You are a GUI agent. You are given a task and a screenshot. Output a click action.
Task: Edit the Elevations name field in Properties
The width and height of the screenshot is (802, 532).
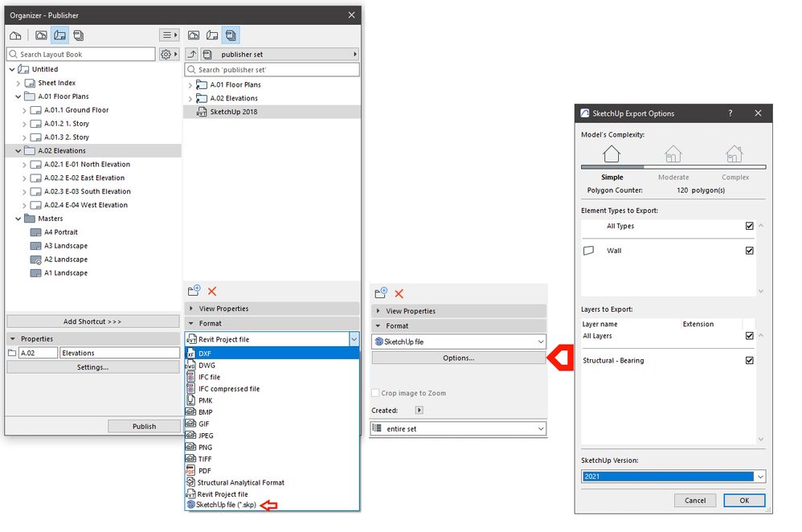coord(120,353)
